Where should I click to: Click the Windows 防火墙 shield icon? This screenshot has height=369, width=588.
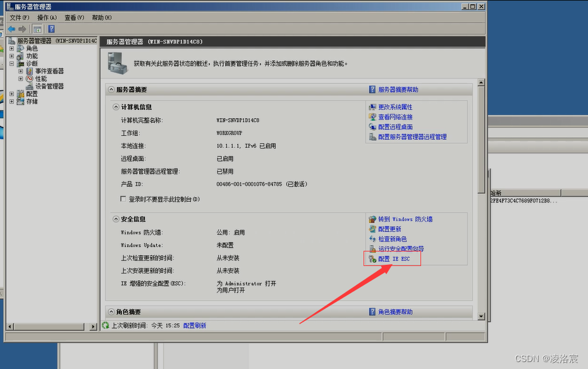(x=372, y=219)
